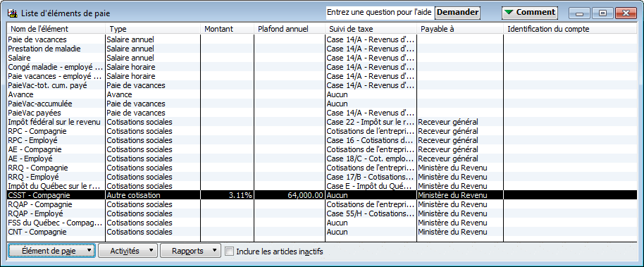Click 'Case 18/C - Cot. emplo...' cell

(x=371, y=158)
